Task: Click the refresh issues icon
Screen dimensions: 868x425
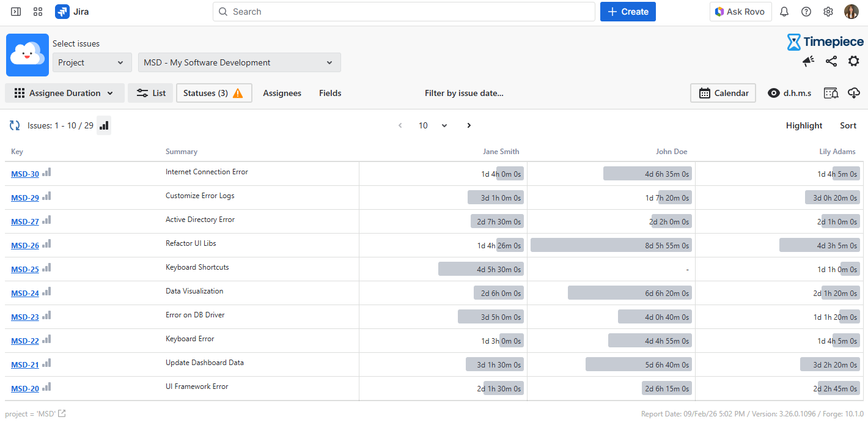Action: [x=15, y=125]
